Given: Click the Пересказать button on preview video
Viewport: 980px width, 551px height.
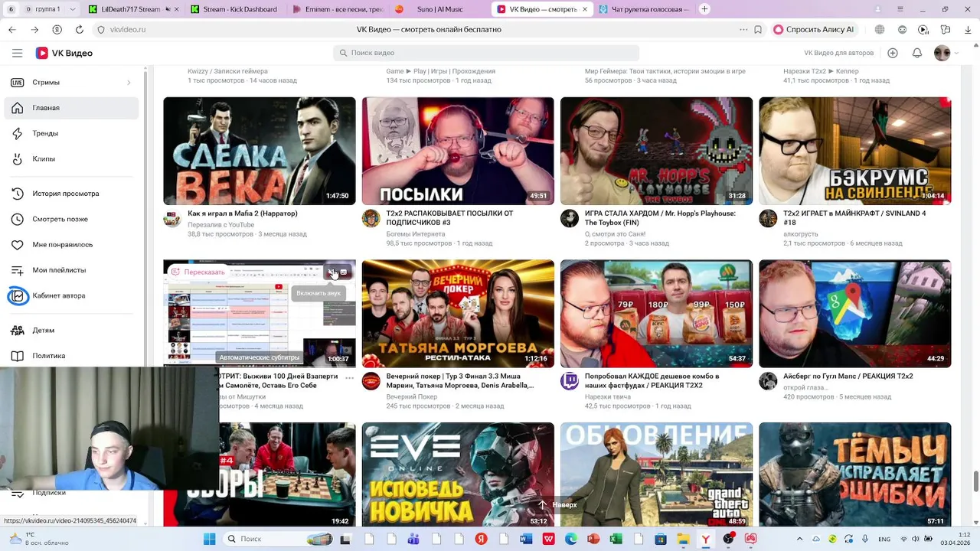Looking at the screenshot, I should pyautogui.click(x=198, y=272).
